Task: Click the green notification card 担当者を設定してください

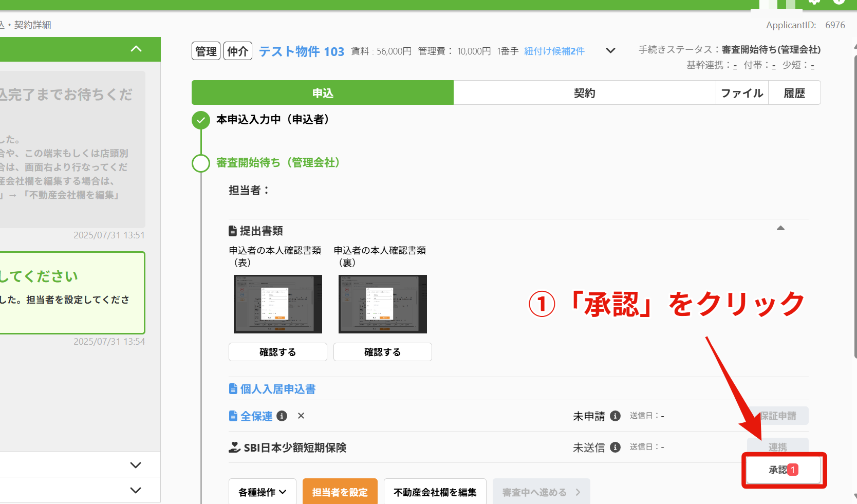Action: [x=72, y=293]
